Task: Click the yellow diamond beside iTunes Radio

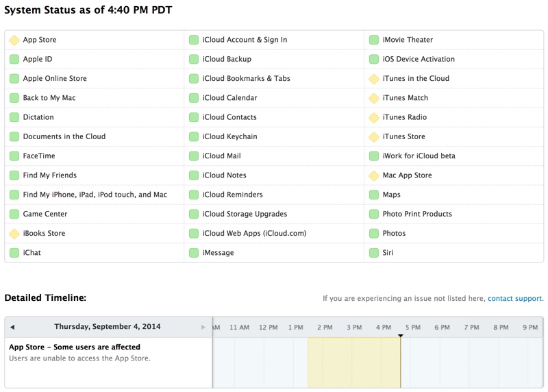Action: (x=374, y=117)
